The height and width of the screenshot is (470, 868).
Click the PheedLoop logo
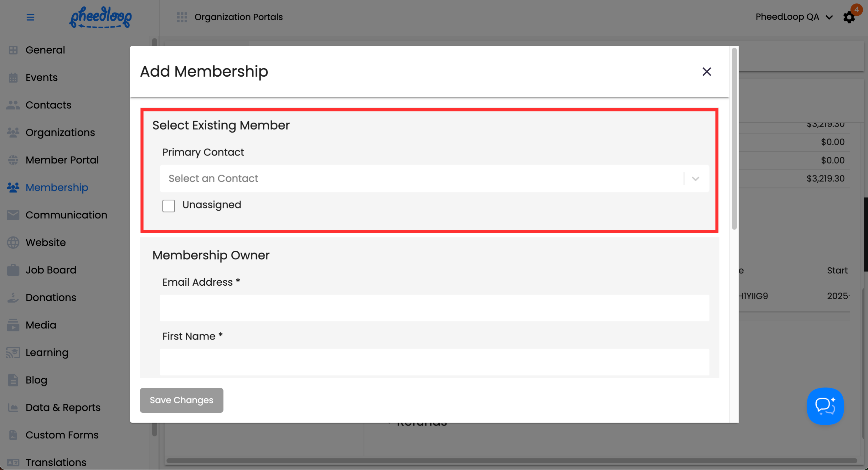(x=101, y=17)
